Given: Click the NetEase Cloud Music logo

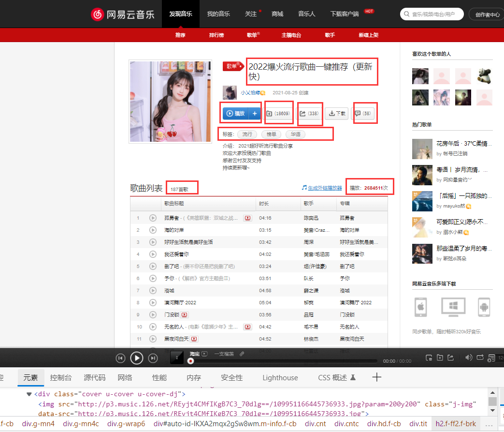Looking at the screenshot, I should [122, 14].
